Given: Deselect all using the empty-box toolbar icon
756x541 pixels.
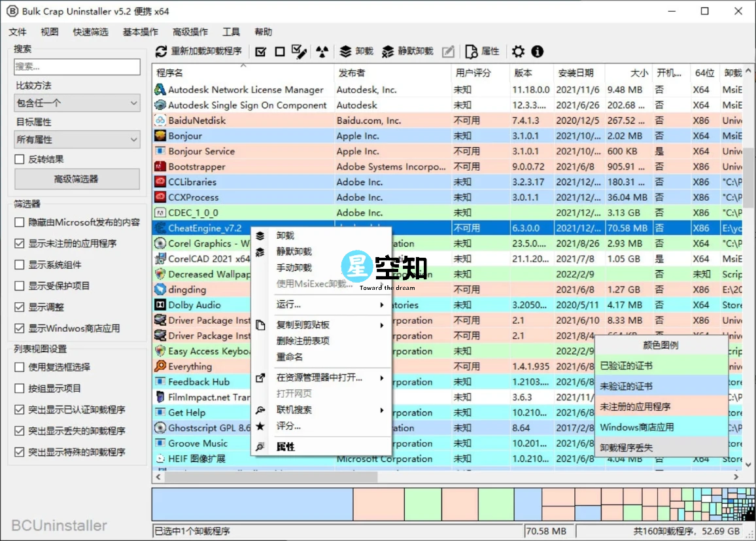Looking at the screenshot, I should (x=278, y=52).
